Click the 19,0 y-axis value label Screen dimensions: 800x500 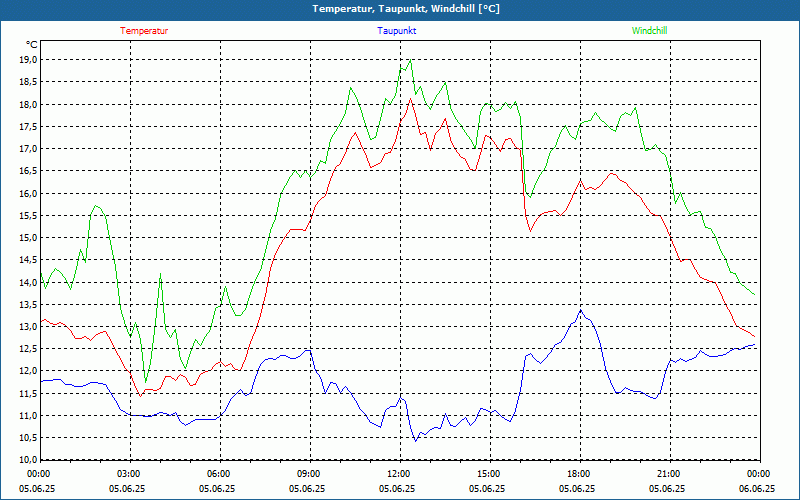[x=27, y=60]
